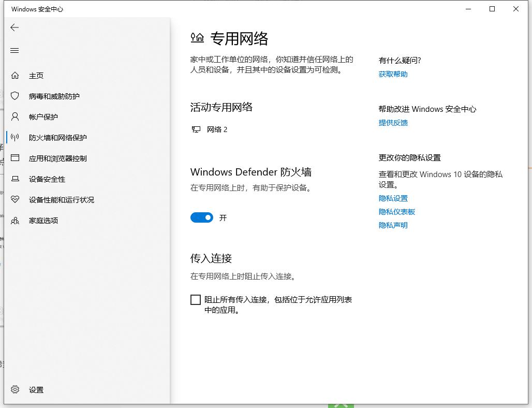Viewport: 532px width, 408px height.
Task: Enable 阻止所有传入连接 checkbox
Action: point(196,299)
